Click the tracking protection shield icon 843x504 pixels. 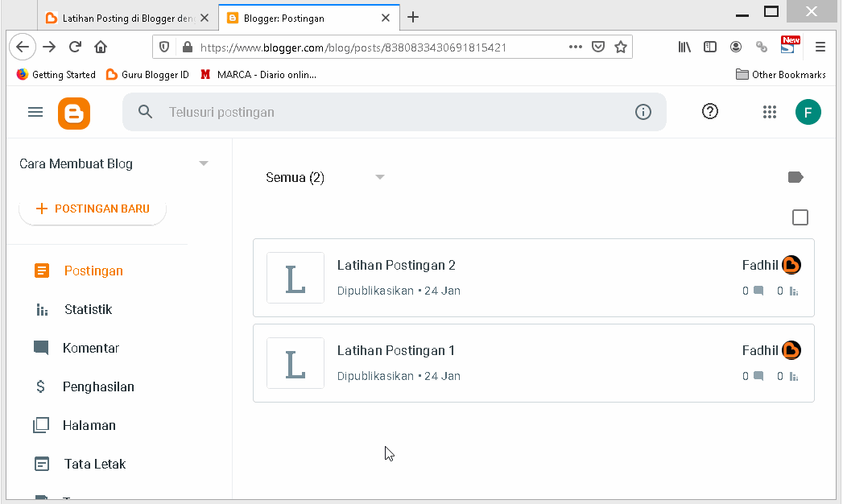pos(164,48)
